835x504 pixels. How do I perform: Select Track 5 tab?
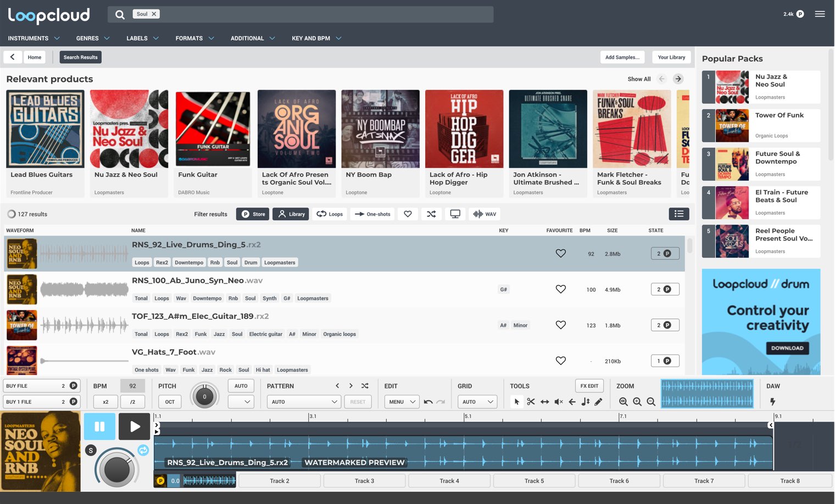point(534,481)
